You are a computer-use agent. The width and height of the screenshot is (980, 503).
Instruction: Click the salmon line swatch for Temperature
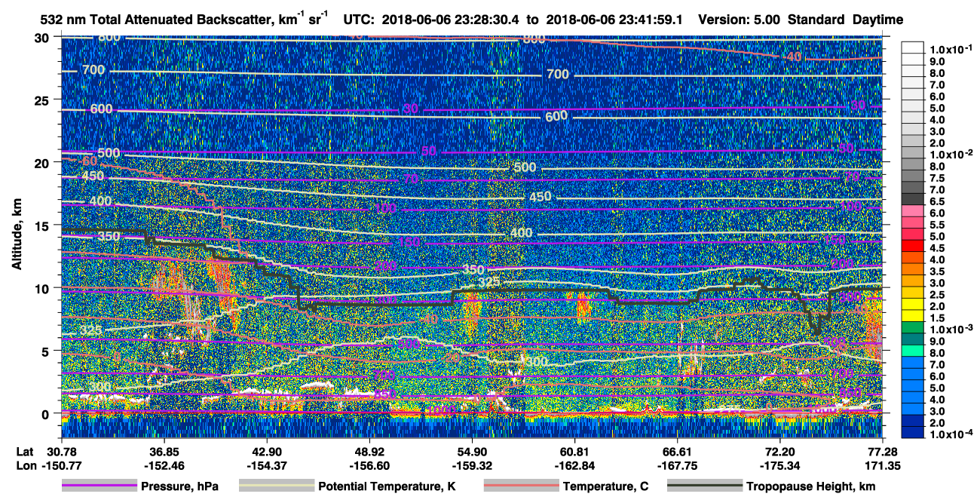click(x=521, y=486)
